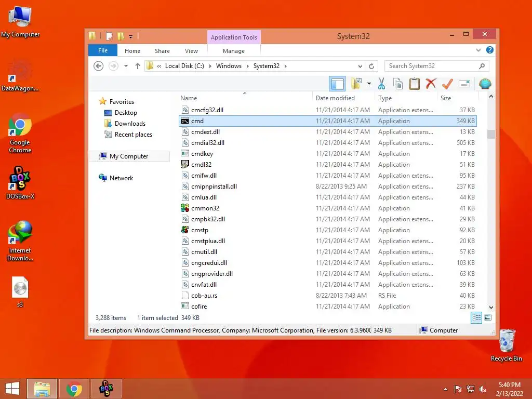532x399 pixels.
Task: Click the search magnifier icon
Action: pyautogui.click(x=482, y=66)
